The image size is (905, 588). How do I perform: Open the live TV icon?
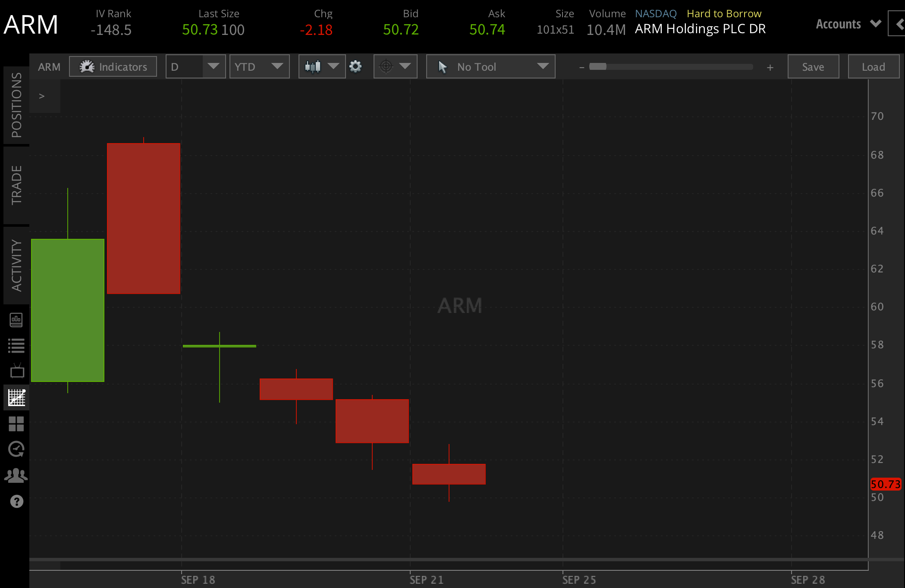(17, 371)
